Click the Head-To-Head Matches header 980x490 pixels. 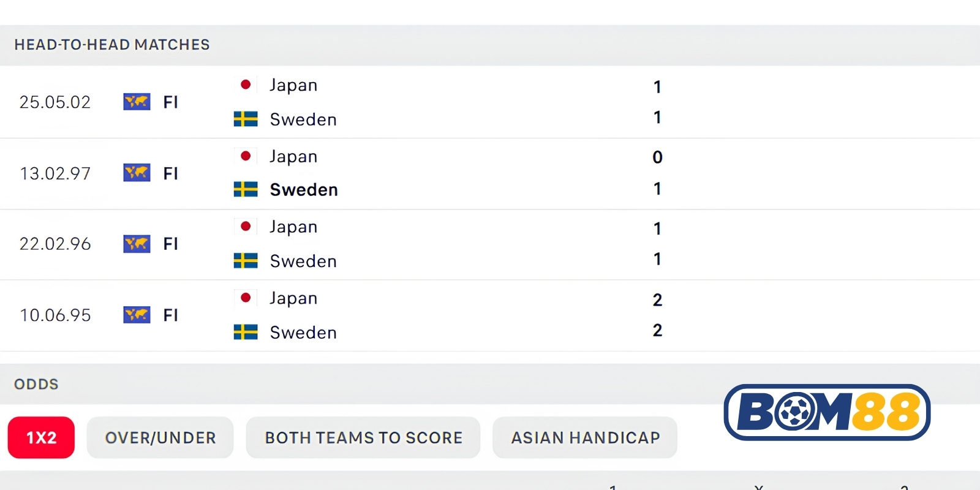(112, 45)
